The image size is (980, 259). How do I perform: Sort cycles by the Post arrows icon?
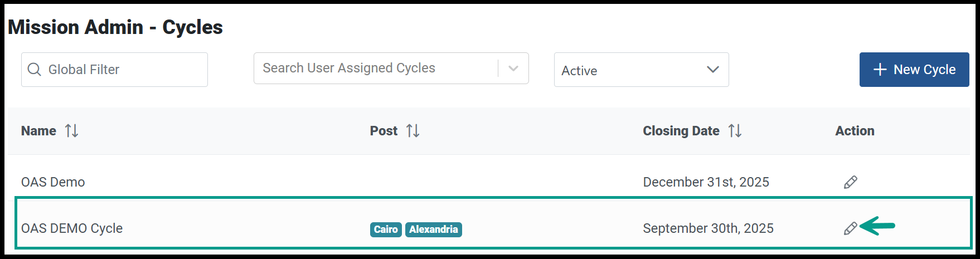(x=413, y=131)
